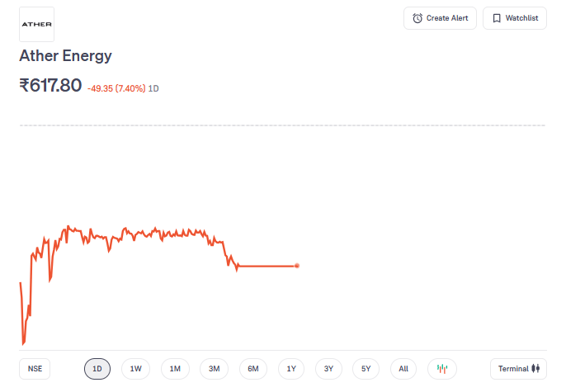Viewport: 566px width, 392px height.
Task: Select the 1D time range
Action: (97, 369)
